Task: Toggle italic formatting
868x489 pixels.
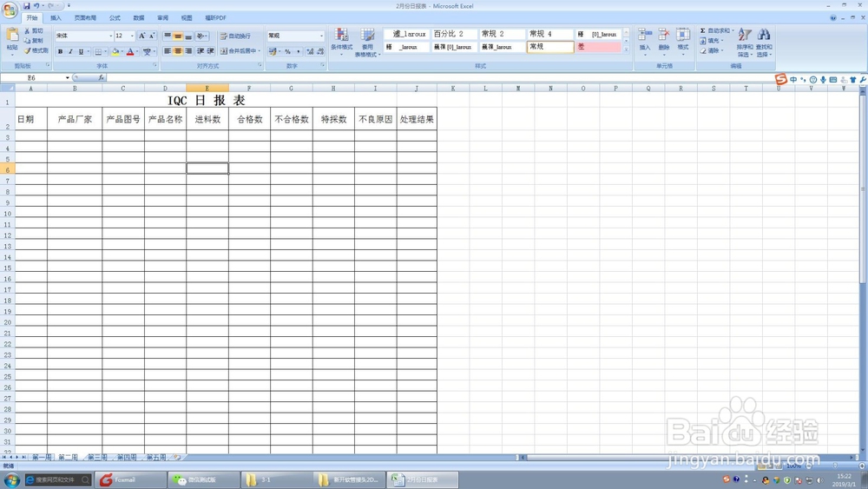Action: 70,51
